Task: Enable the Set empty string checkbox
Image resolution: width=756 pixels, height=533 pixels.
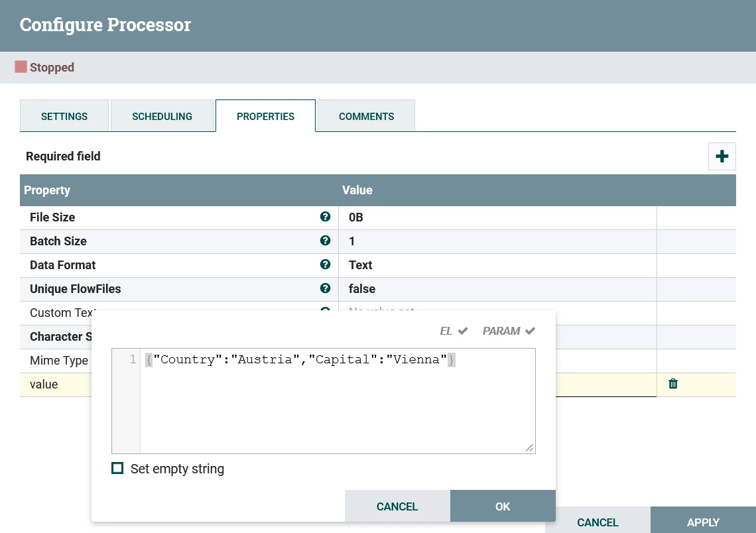Action: point(117,469)
